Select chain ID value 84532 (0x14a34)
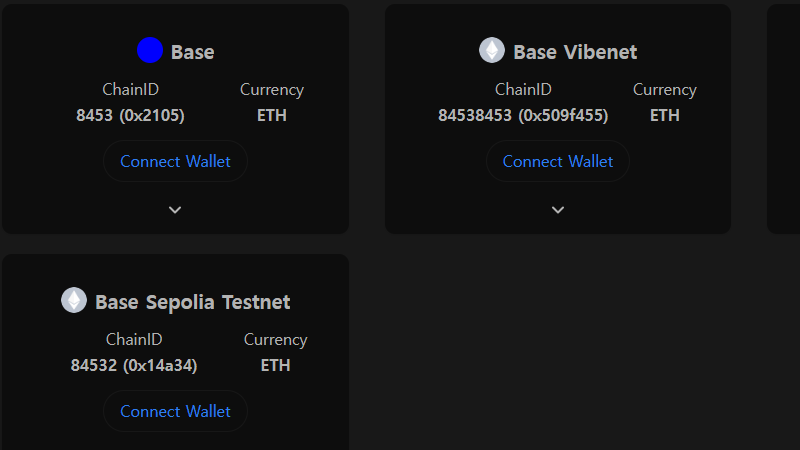Viewport: 800px width, 450px height. pos(134,365)
